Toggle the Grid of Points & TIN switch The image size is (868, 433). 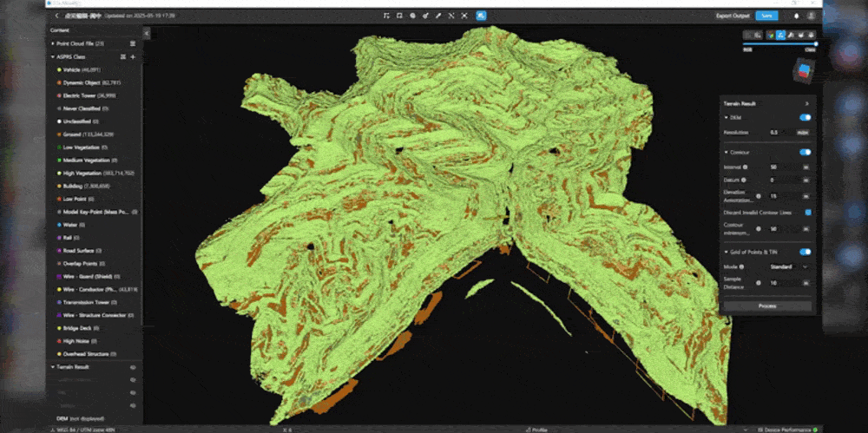click(x=806, y=252)
